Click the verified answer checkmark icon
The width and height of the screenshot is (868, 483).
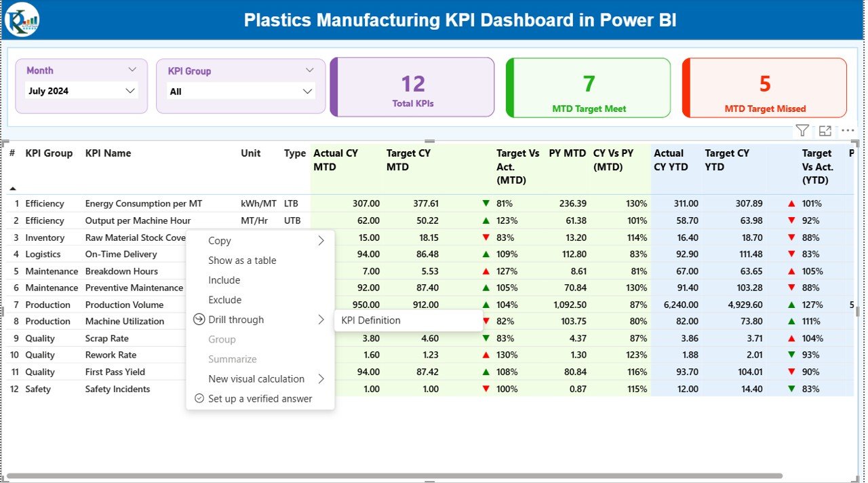[199, 399]
